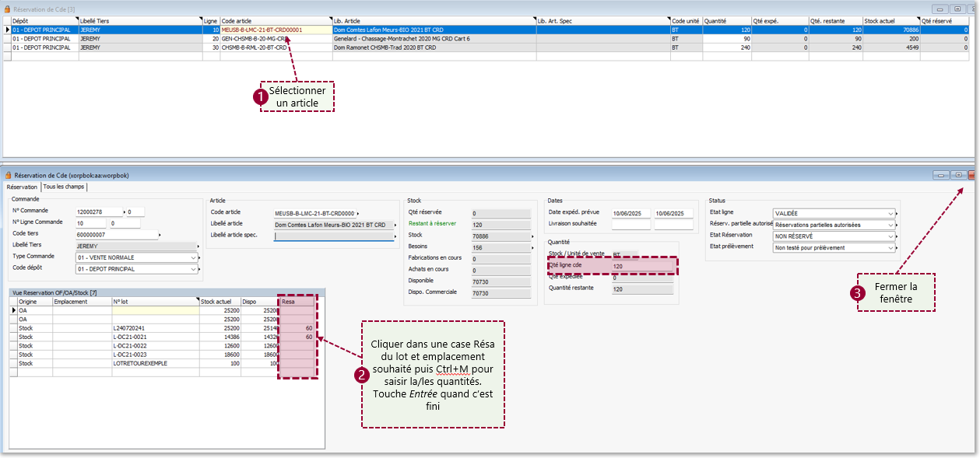Open Type Commande dropdown
The height and width of the screenshot is (458, 980).
click(194, 257)
